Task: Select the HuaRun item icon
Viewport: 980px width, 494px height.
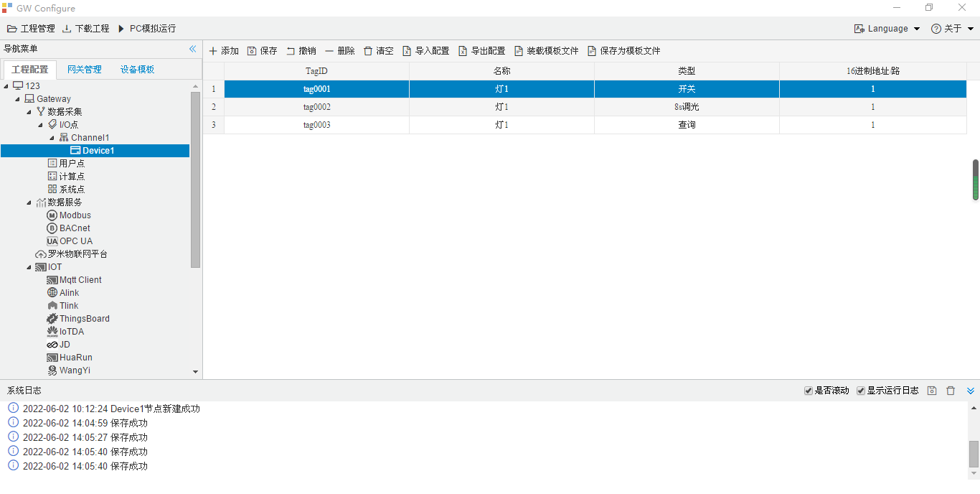Action: coord(52,358)
